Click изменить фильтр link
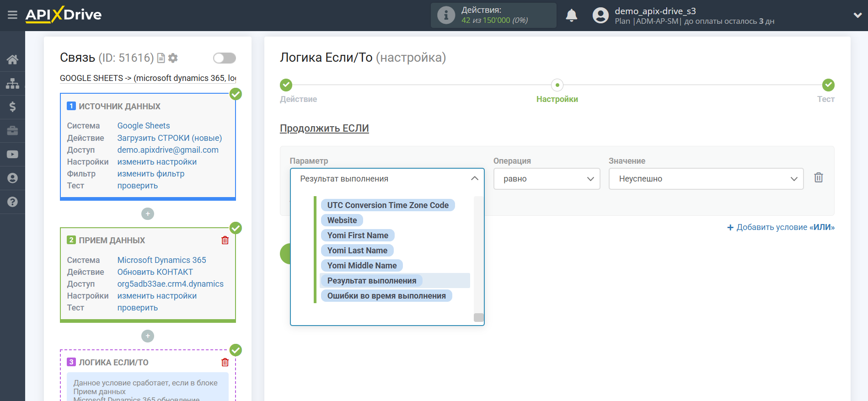Viewport: 868px width, 401px height. pos(151,174)
